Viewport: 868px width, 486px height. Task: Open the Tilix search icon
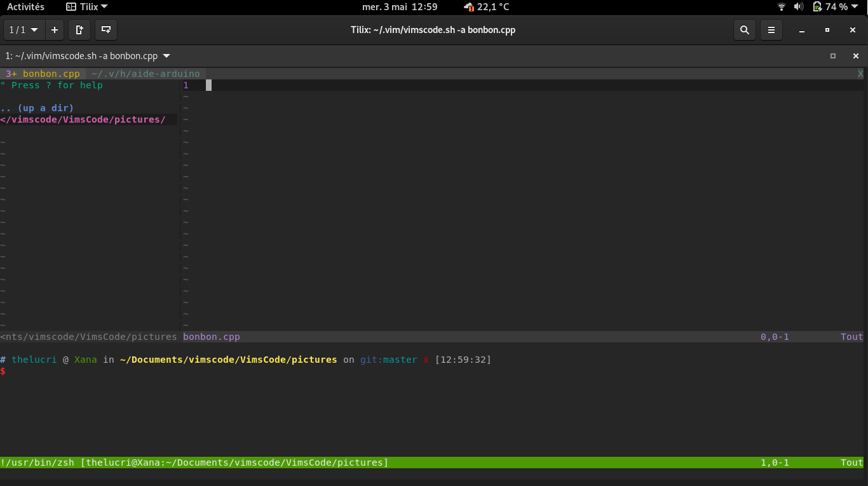744,30
